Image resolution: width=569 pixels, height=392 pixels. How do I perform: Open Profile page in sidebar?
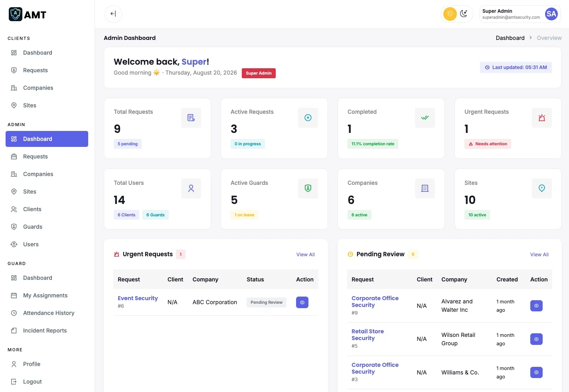click(x=47, y=364)
